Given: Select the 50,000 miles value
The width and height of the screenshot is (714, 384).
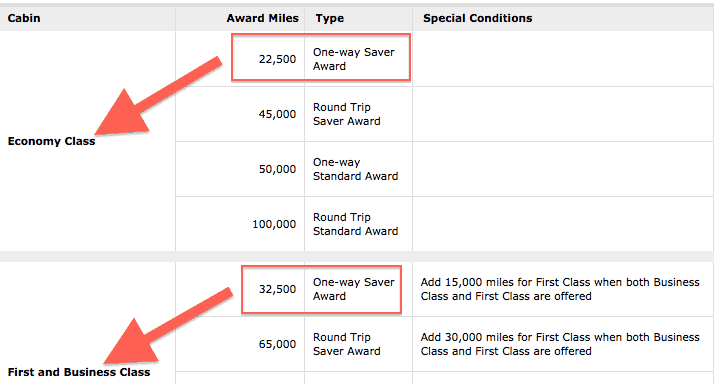Looking at the screenshot, I should pos(277,169).
